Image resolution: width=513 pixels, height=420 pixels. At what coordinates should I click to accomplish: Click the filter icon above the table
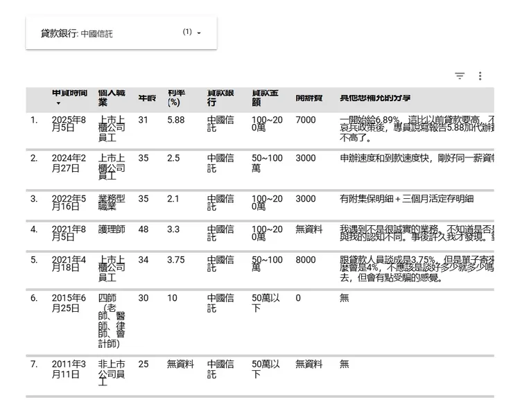(460, 76)
